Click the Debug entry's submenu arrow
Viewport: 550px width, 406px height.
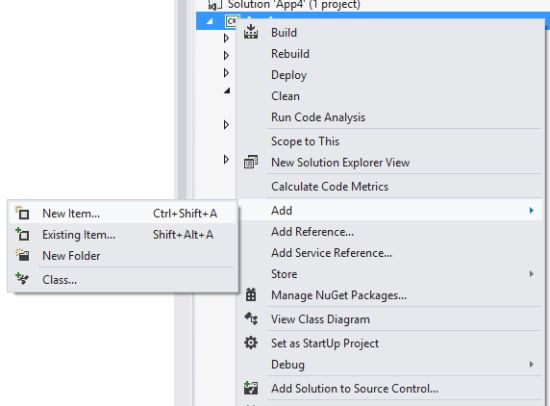pyautogui.click(x=531, y=364)
